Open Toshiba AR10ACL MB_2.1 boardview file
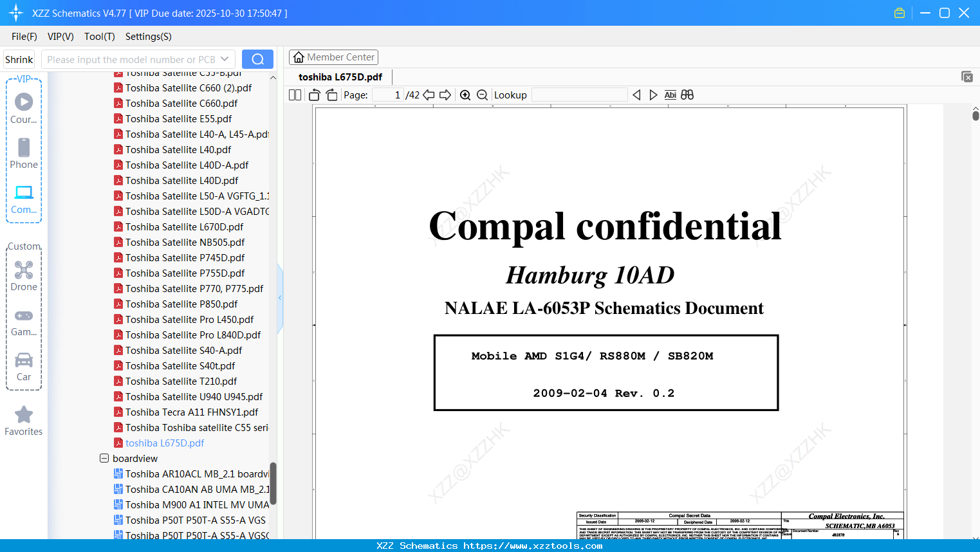Image resolution: width=980 pixels, height=552 pixels. coord(191,474)
